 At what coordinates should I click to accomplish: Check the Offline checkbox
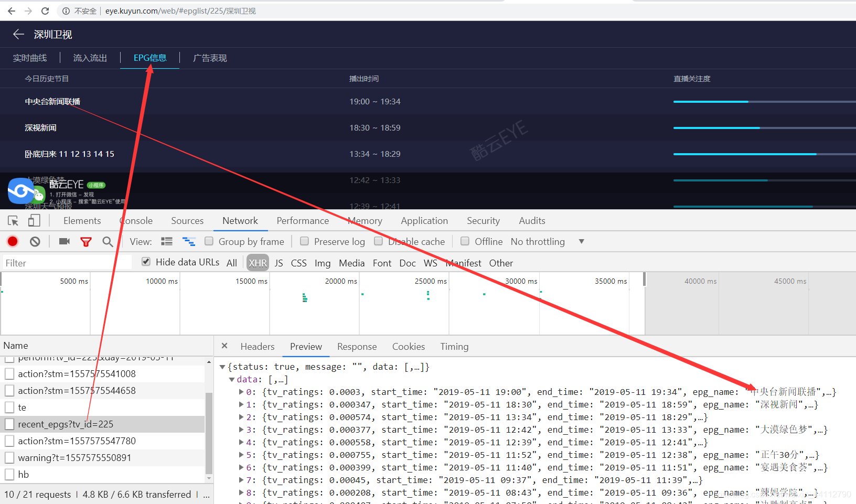465,241
